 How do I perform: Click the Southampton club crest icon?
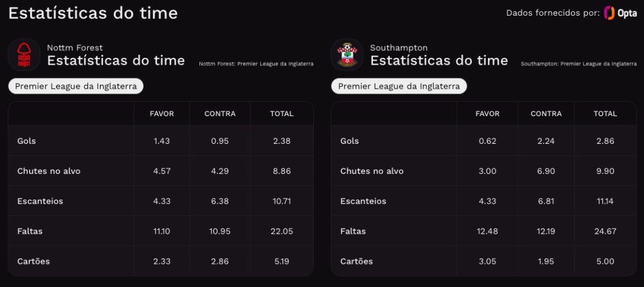pos(347,55)
